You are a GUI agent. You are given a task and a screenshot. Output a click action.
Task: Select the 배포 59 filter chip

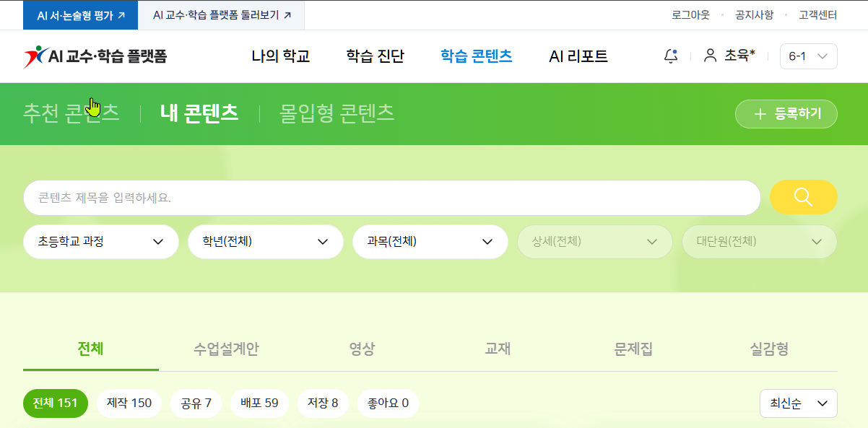(259, 403)
